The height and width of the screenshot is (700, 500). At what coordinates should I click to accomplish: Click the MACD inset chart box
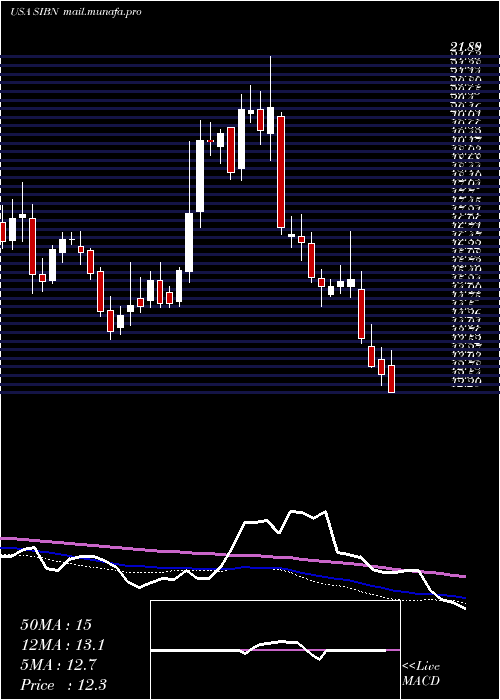point(275,650)
